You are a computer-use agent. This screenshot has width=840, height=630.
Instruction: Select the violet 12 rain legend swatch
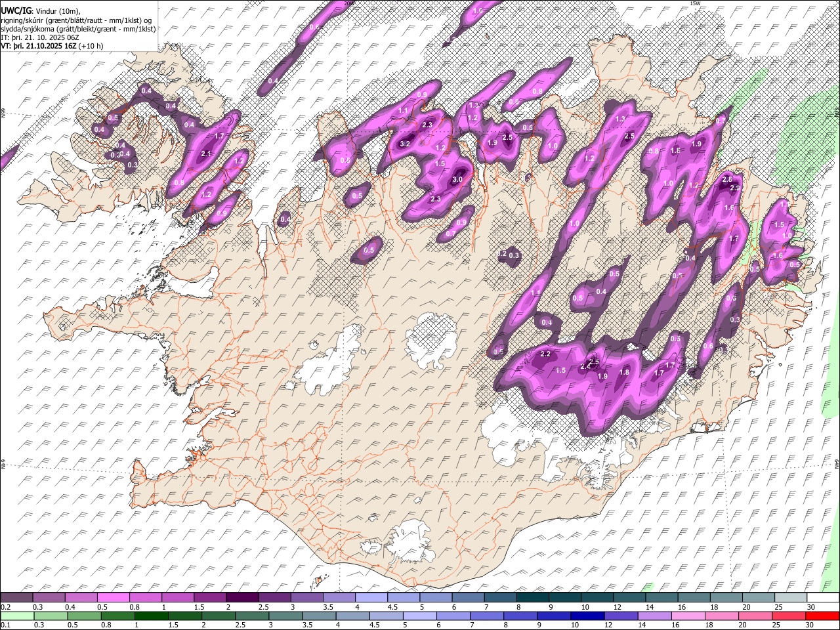pos(620,616)
